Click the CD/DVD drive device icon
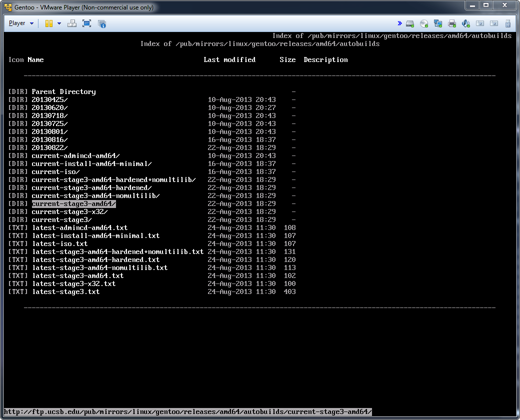This screenshot has width=520, height=420. 424,23
